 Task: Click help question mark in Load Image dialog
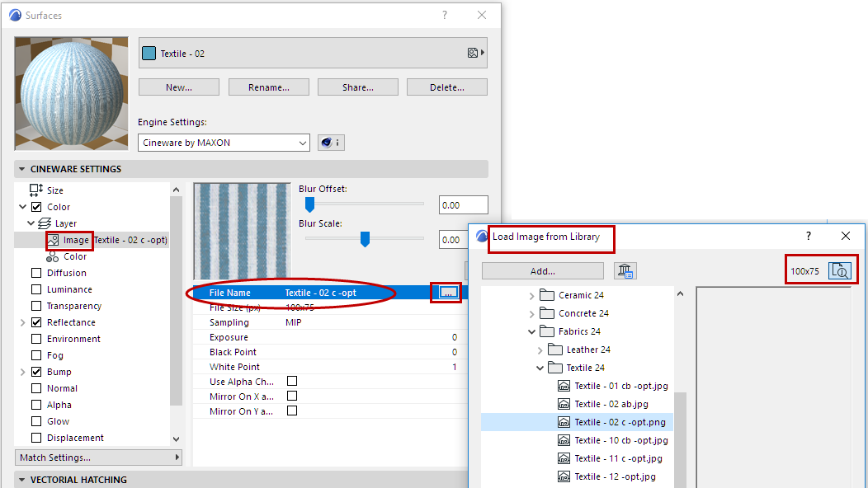(809, 236)
